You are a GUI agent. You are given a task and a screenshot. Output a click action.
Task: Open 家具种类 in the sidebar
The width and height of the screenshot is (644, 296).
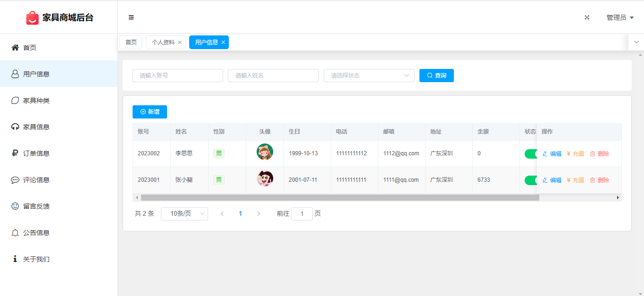(36, 101)
